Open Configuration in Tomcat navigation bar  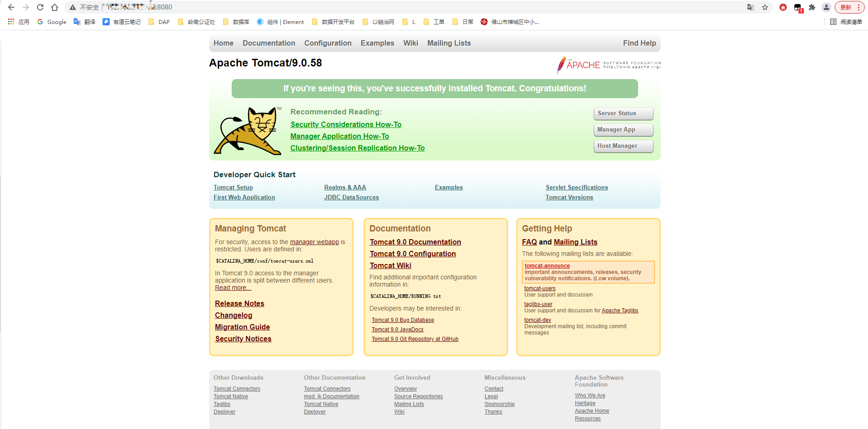pos(328,43)
